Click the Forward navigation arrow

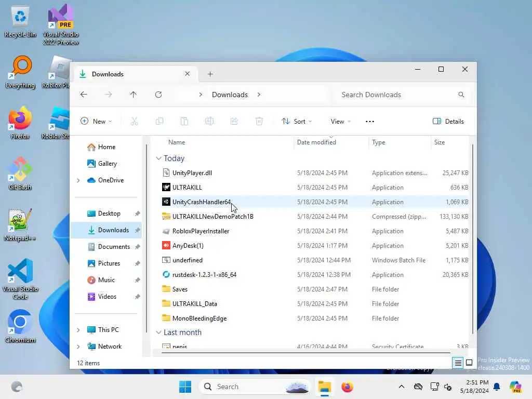[x=108, y=95]
